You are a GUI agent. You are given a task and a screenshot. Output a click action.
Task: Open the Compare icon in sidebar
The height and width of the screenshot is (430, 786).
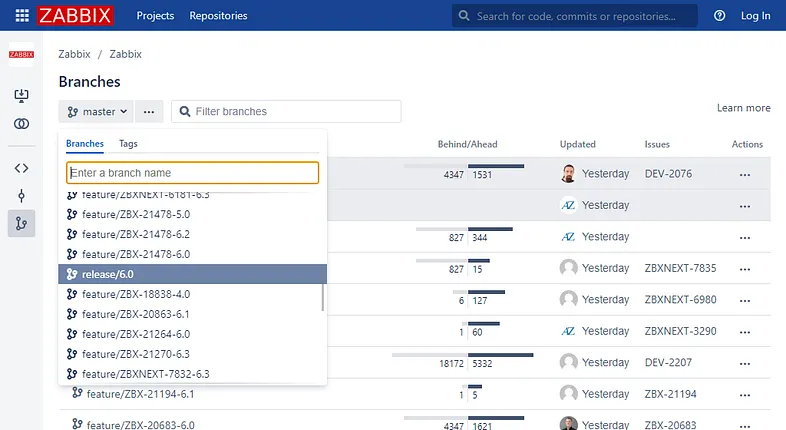(22, 124)
